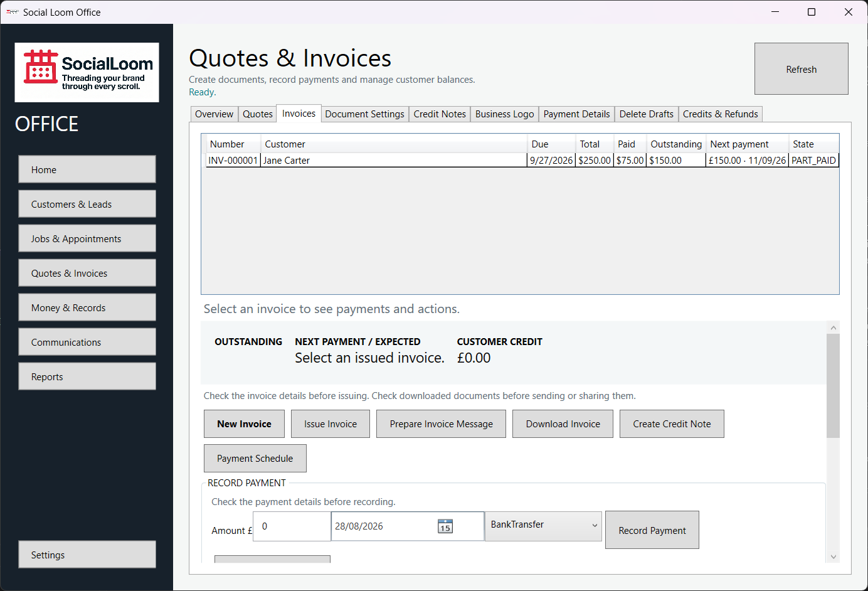This screenshot has width=868, height=591.
Task: Open the Document Settings tab
Action: [x=364, y=114]
